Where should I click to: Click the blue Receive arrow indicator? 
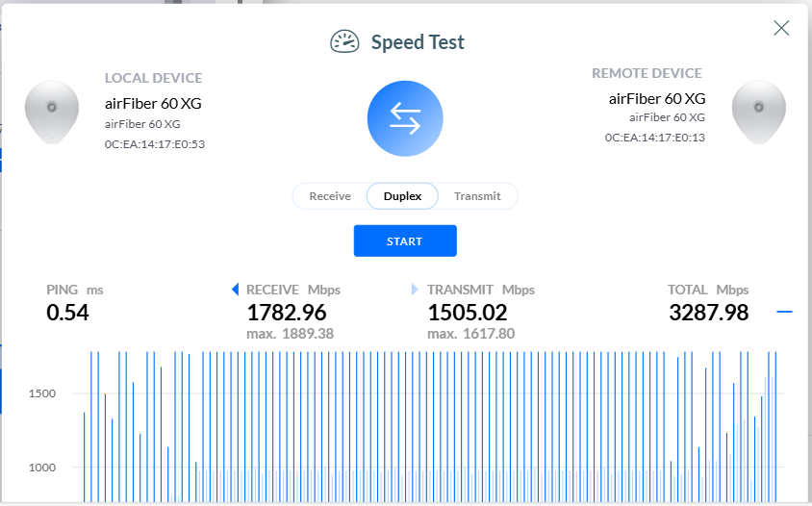236,290
